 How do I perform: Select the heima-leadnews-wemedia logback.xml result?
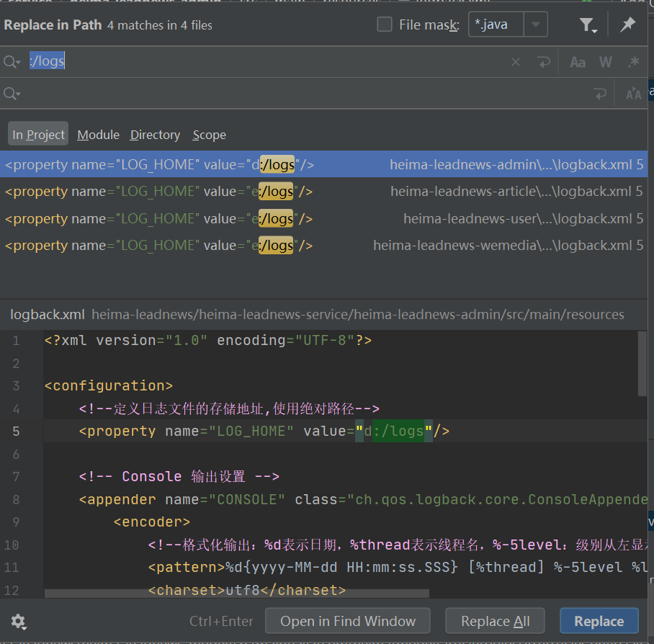click(x=323, y=246)
